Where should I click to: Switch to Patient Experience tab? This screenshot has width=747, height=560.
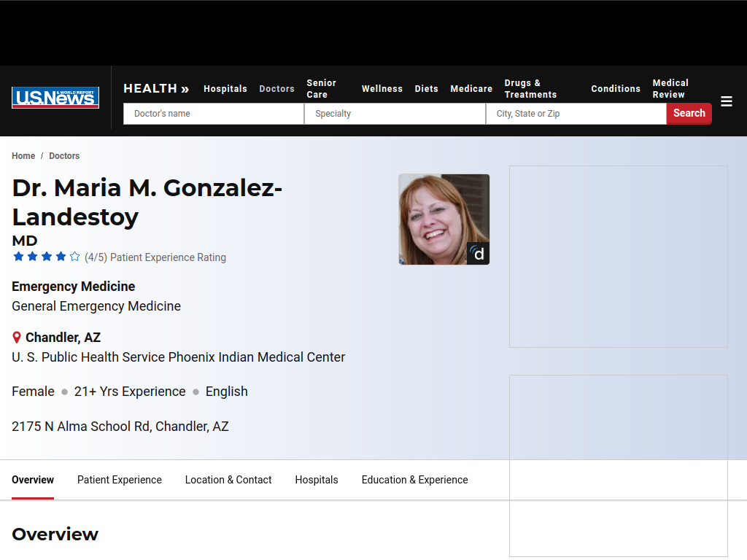(x=120, y=480)
